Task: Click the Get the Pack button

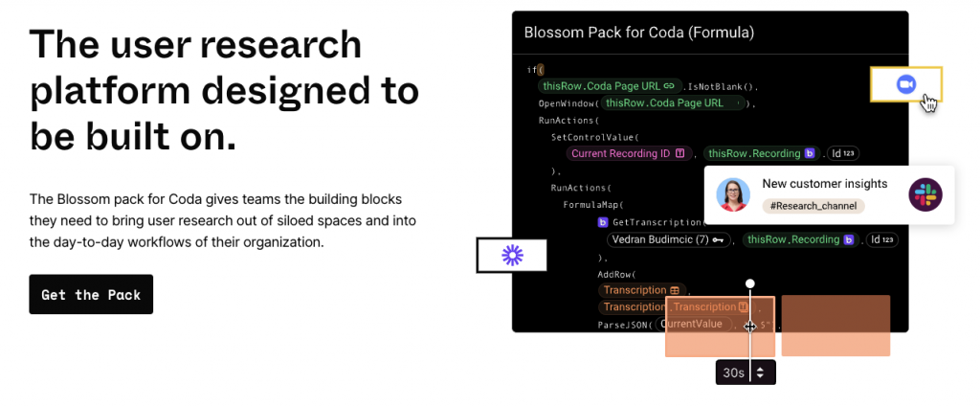Action: (x=91, y=294)
